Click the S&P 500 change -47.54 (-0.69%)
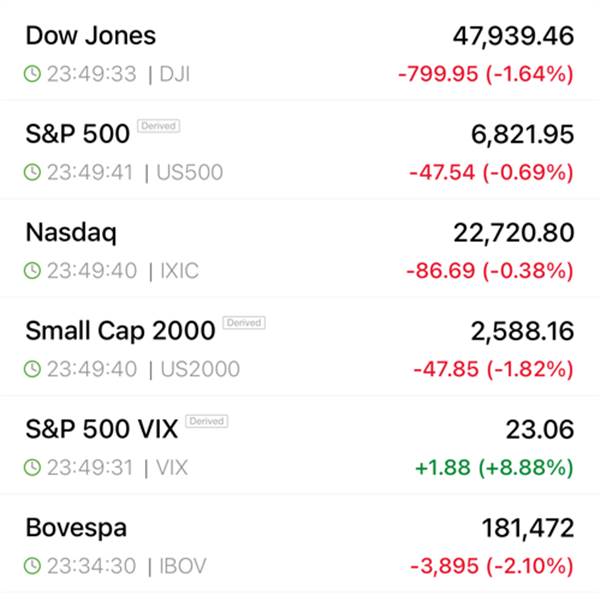600x600 pixels. click(490, 173)
